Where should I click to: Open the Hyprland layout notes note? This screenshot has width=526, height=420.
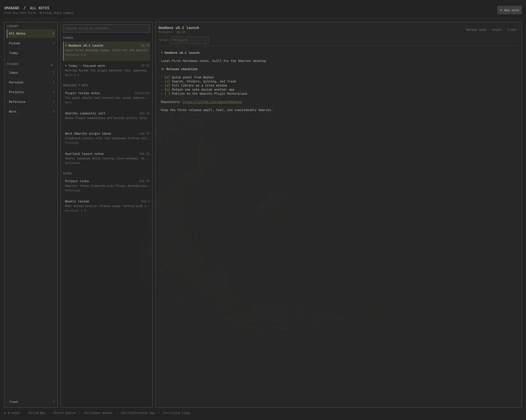click(107, 159)
